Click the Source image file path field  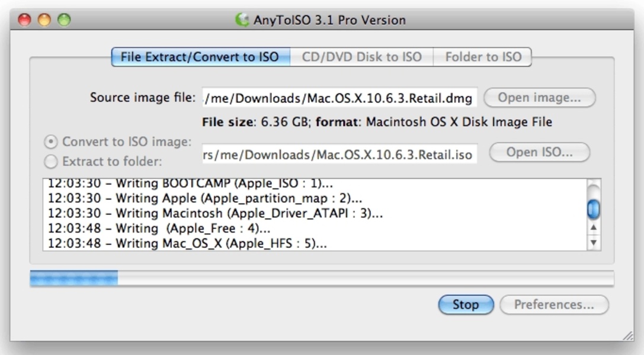click(339, 98)
